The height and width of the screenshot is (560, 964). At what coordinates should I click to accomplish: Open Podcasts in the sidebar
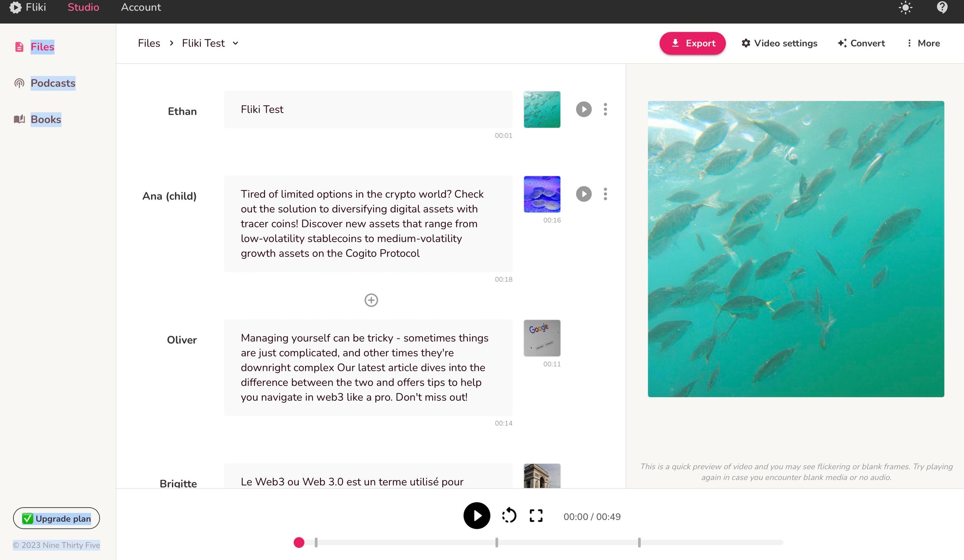click(53, 83)
